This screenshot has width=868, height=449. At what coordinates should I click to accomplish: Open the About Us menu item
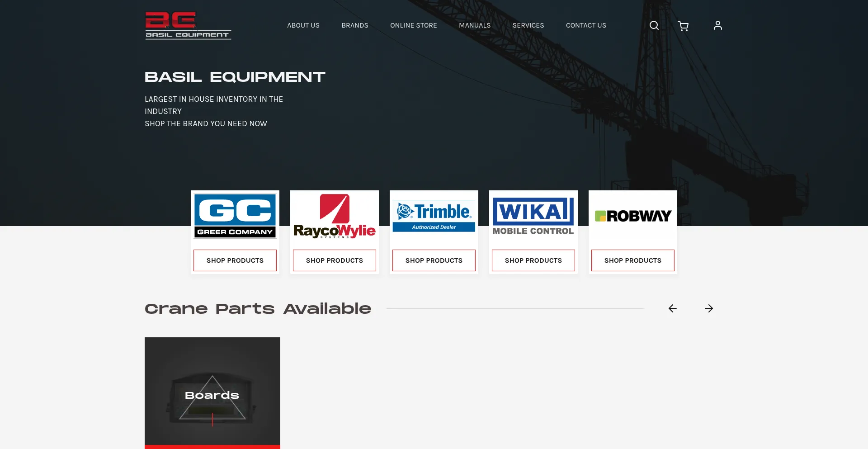coord(303,25)
